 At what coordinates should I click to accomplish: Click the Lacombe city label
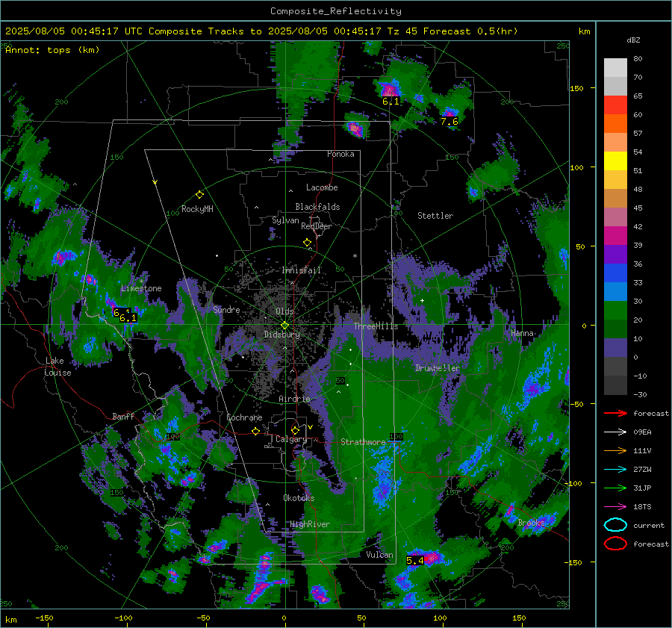pyautogui.click(x=322, y=187)
